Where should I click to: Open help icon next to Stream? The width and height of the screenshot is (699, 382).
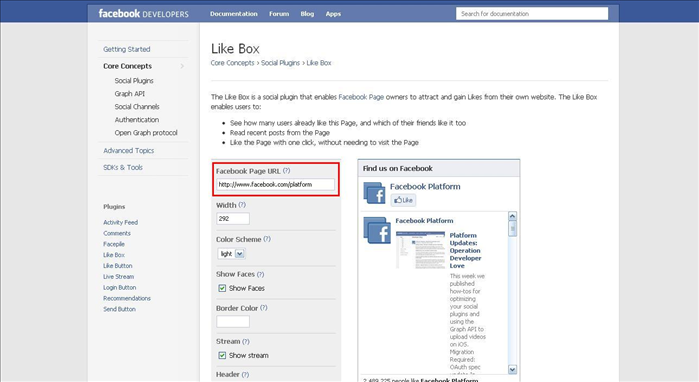pos(246,341)
